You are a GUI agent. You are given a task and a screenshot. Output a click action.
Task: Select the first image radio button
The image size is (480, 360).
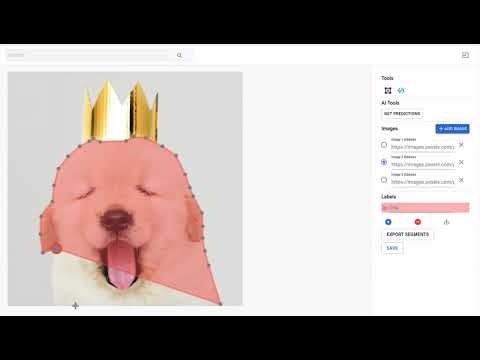(x=384, y=145)
